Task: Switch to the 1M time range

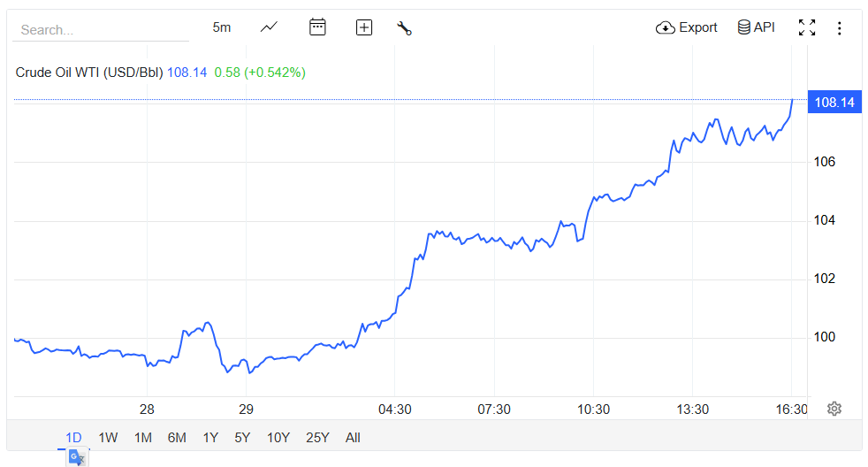Action: click(143, 438)
